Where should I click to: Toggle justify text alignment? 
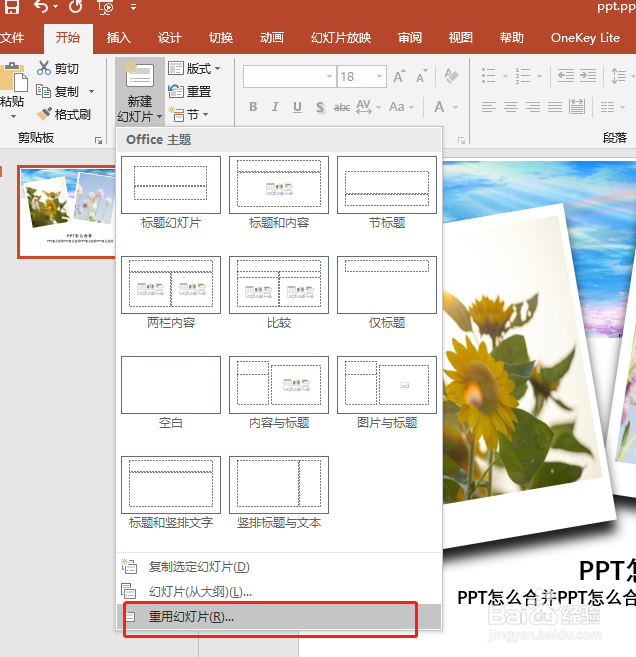pyautogui.click(x=555, y=107)
